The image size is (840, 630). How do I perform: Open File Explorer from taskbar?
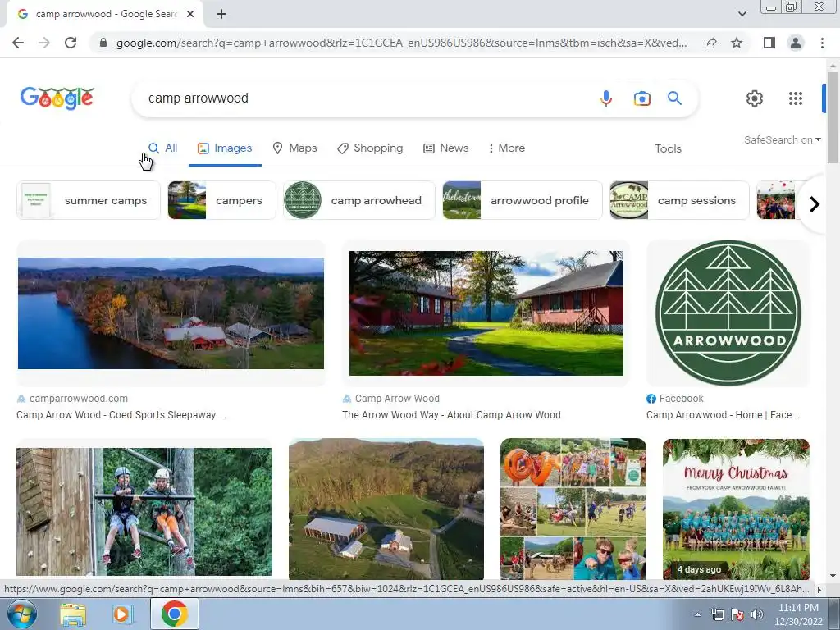coord(73,614)
